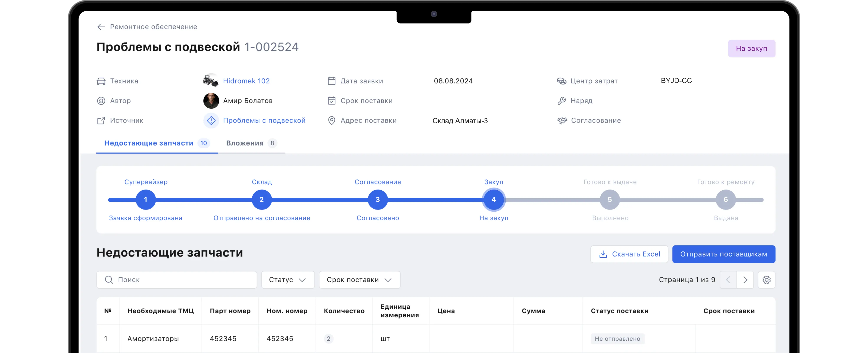Click the Hidromek 102 vehicle thumbnail
868x353 pixels.
click(211, 81)
